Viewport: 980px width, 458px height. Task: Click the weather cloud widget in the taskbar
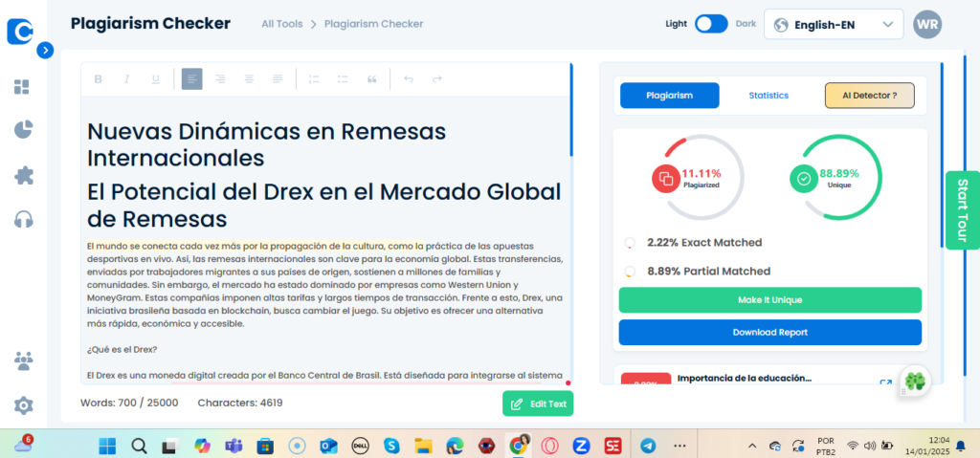[23, 445]
